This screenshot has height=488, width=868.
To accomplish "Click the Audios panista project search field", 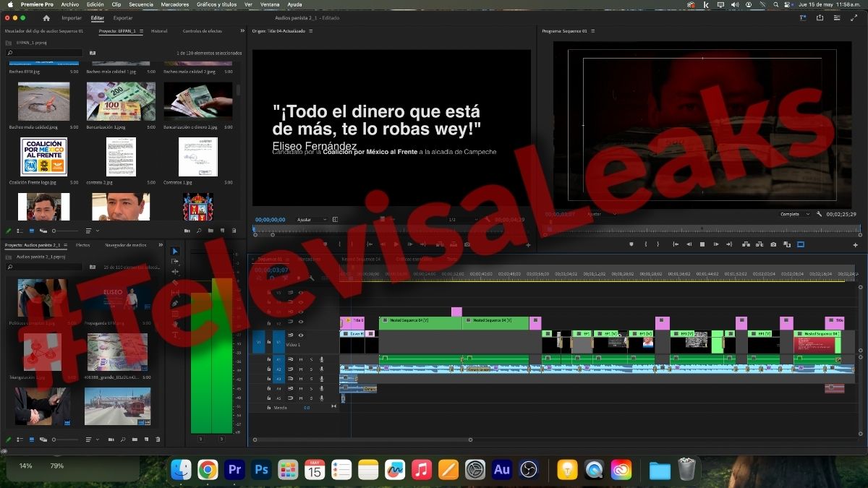I will tap(44, 267).
